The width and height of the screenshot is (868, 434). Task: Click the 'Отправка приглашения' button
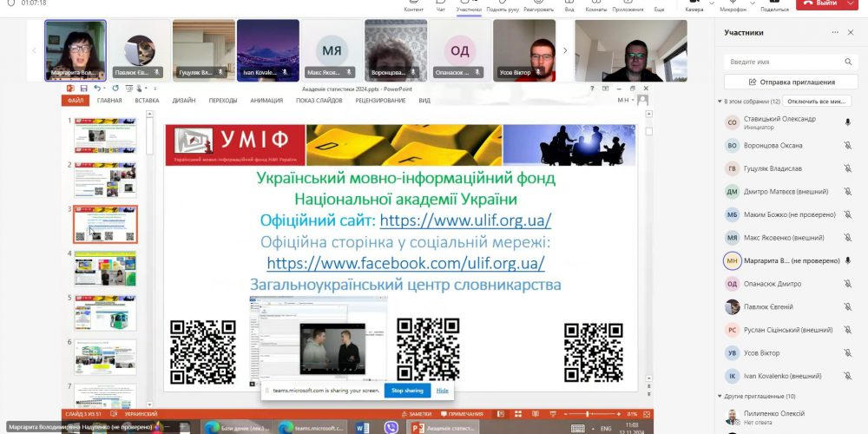[x=791, y=82]
